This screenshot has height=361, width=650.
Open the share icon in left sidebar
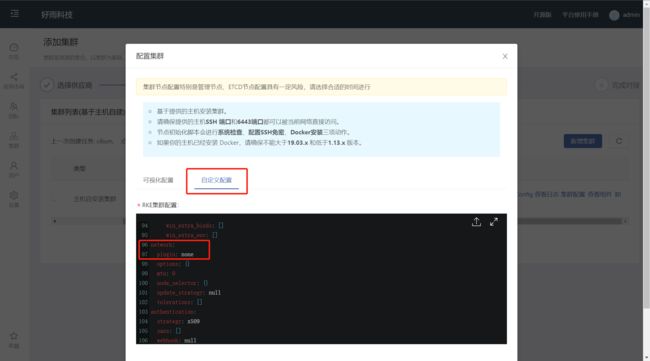tap(14, 77)
